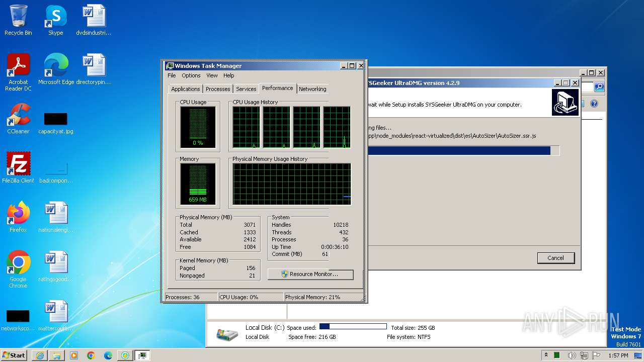
Task: Switch to the Processes tab
Action: [x=218, y=89]
